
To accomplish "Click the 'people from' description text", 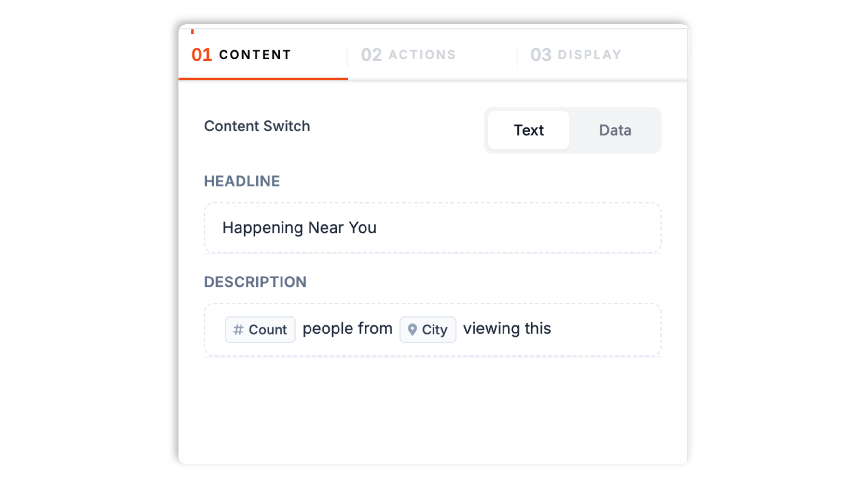I will 347,329.
